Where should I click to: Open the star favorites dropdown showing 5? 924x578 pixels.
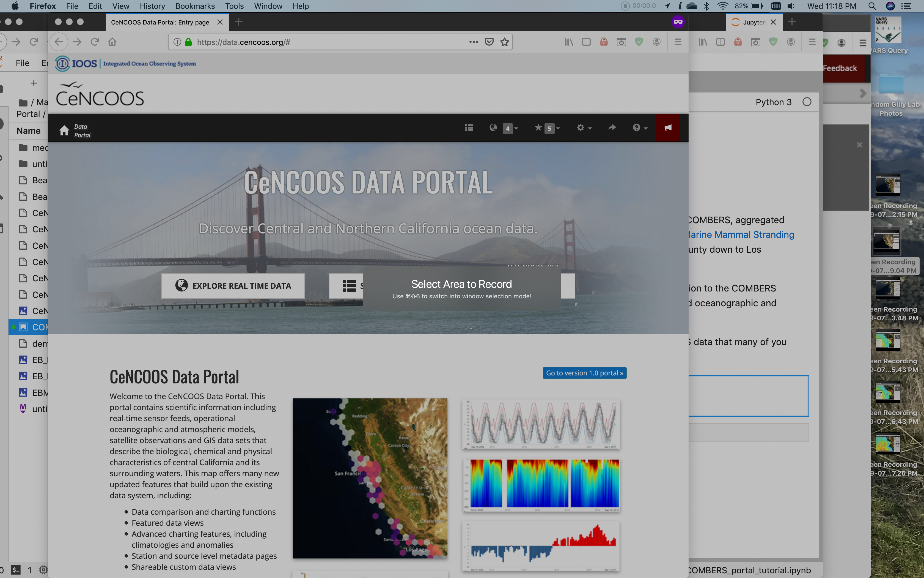(x=547, y=128)
